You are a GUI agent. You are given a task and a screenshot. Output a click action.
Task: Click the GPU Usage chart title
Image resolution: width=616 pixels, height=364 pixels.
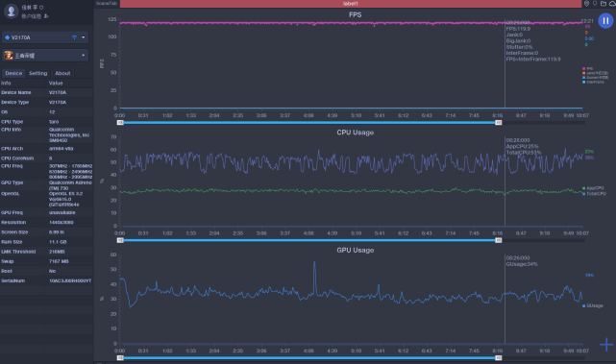356,250
